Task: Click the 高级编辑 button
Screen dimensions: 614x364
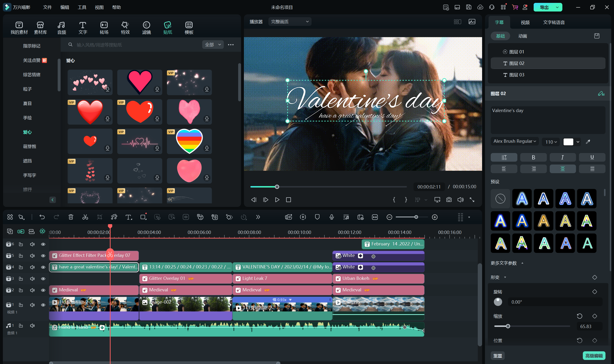Action: coord(594,355)
